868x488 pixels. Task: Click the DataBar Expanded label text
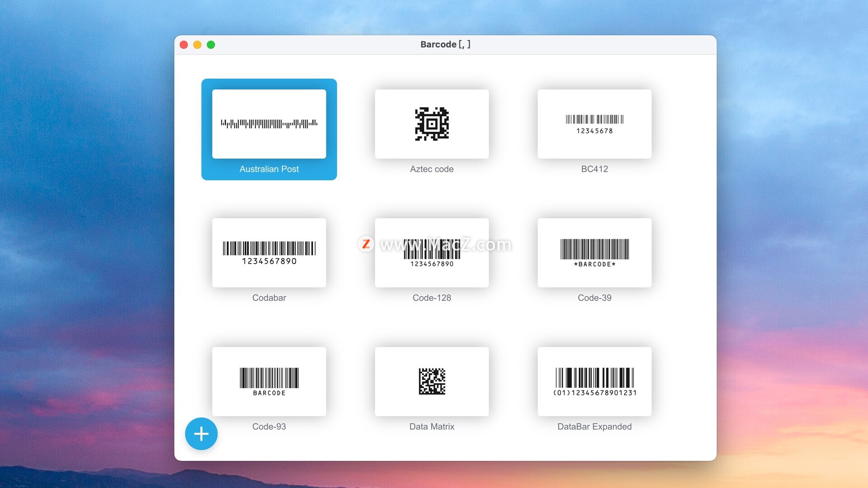tap(594, 427)
